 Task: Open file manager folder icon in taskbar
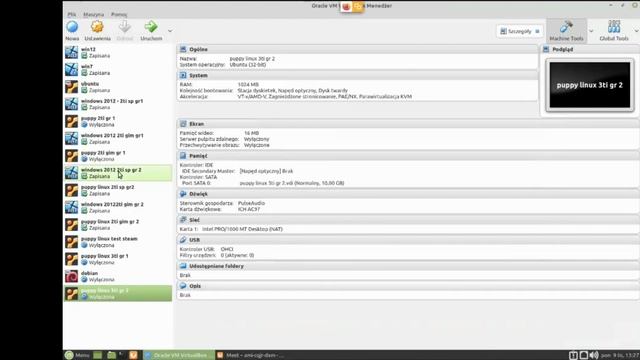(111, 355)
